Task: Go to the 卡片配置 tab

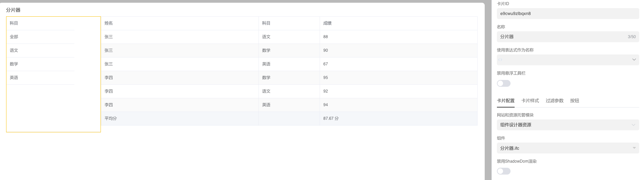Action: tap(505, 101)
